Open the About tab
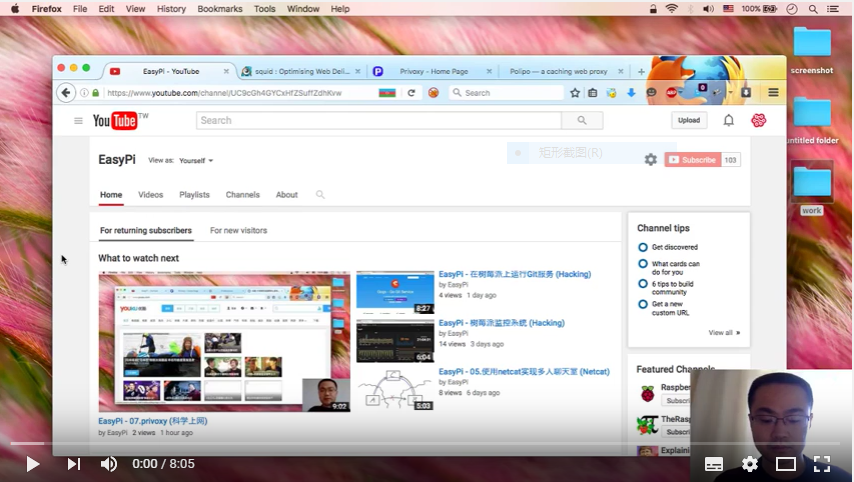 click(x=286, y=194)
